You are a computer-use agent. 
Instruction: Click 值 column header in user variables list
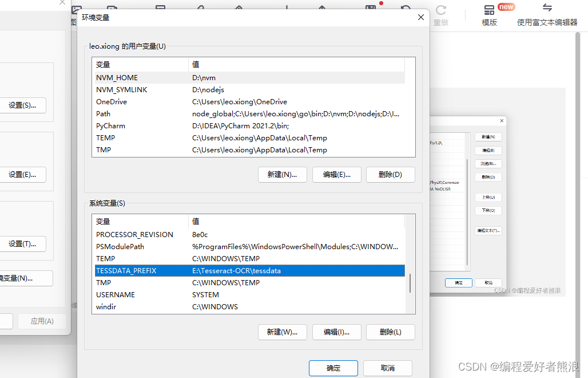[297, 65]
